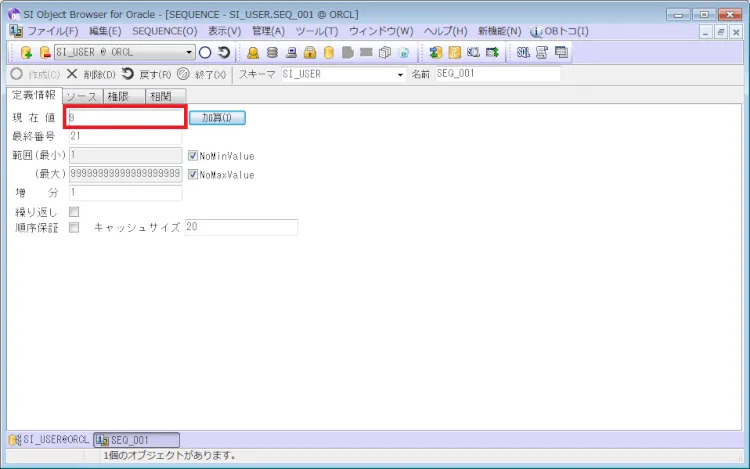750x469 pixels.
Task: Click the info icon beside OBトコ menu
Action: (536, 32)
